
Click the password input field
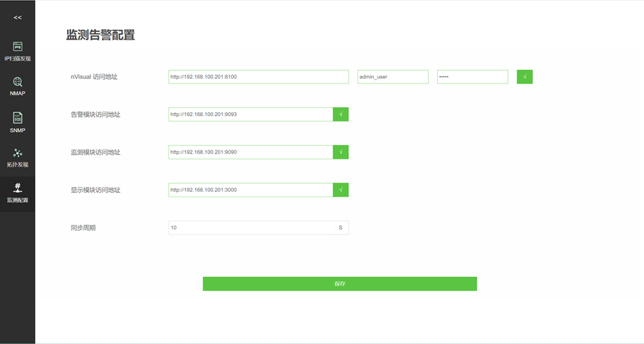[x=472, y=77]
